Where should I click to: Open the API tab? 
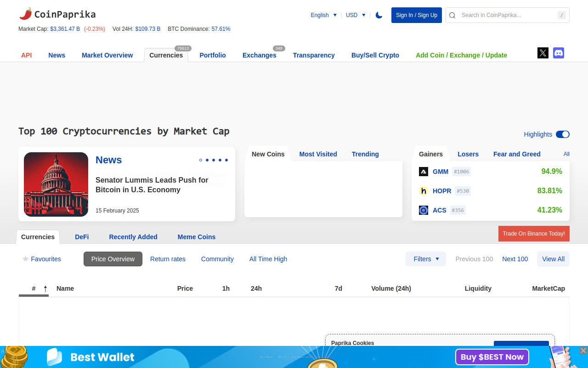[27, 55]
